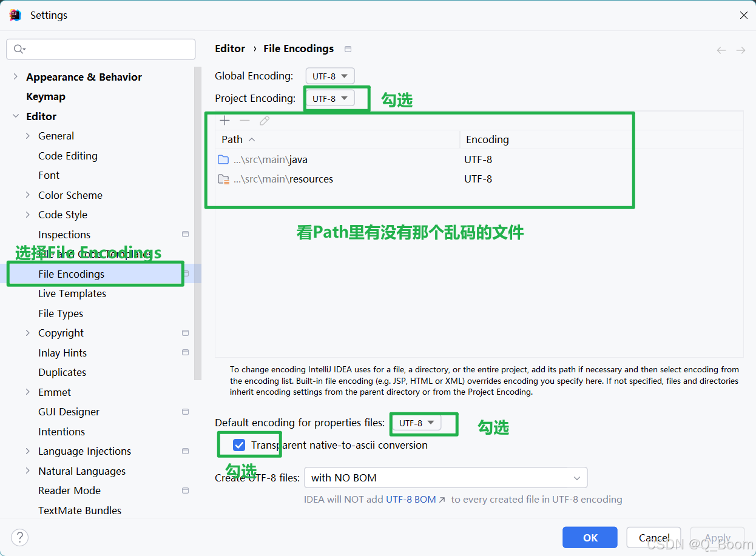Click the IntelliJ IDEA logo in title bar
The width and height of the screenshot is (756, 556).
tap(15, 15)
